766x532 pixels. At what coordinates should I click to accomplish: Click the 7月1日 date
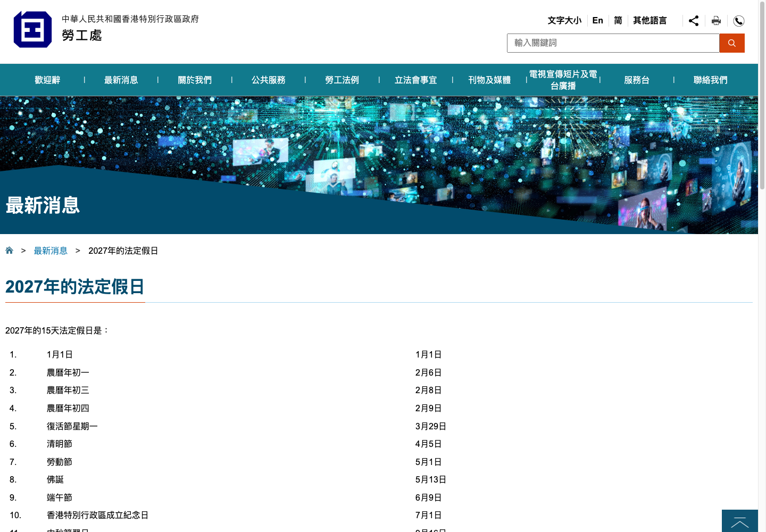pos(429,515)
